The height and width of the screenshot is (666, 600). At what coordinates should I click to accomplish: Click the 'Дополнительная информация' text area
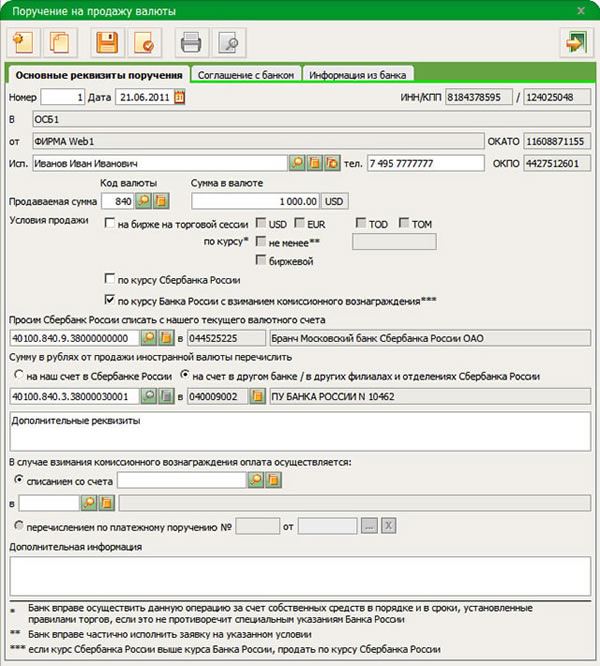pos(300,576)
